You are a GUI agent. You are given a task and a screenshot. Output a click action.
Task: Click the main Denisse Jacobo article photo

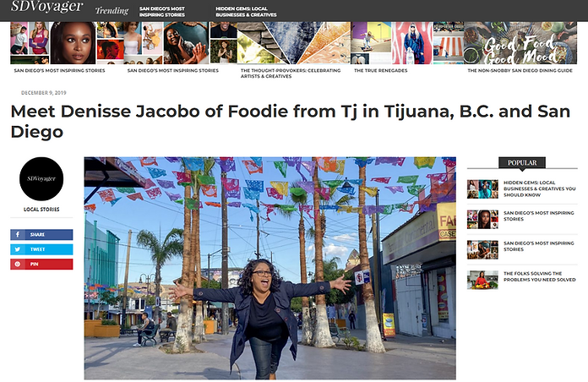270,268
